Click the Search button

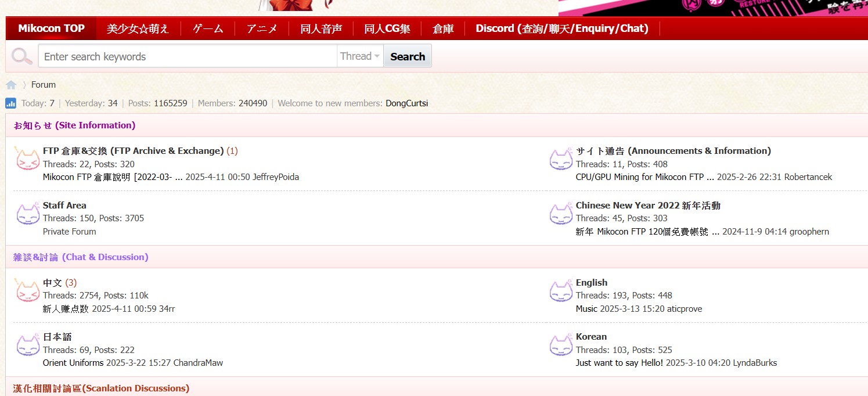pyautogui.click(x=408, y=56)
